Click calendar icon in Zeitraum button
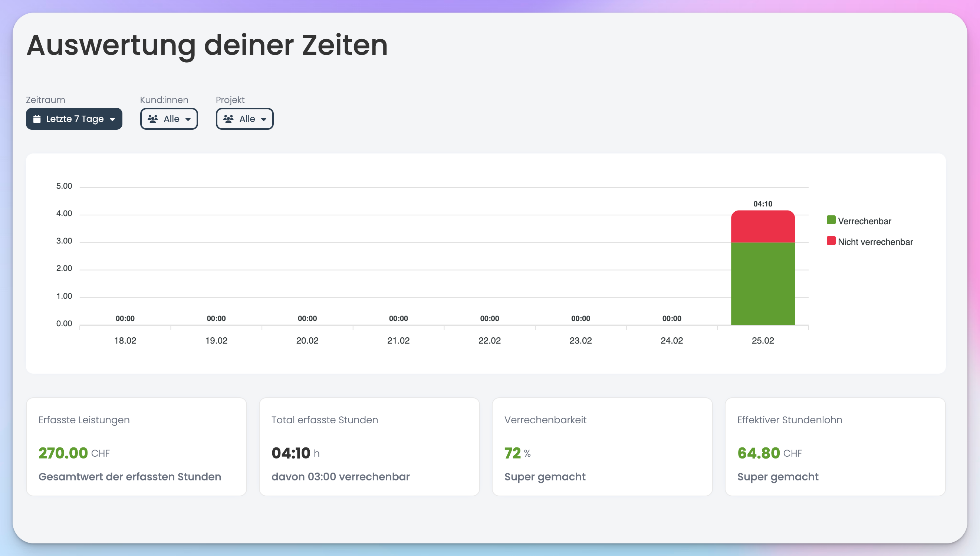Viewport: 980px width, 556px height. [x=37, y=119]
